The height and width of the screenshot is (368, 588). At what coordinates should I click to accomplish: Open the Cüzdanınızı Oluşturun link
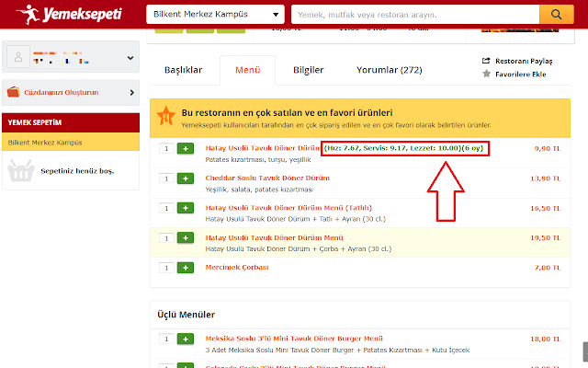[62, 92]
